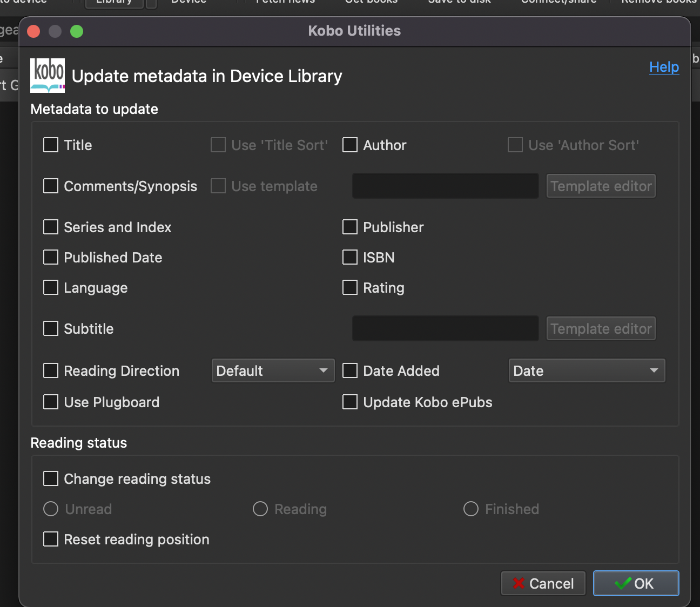Check the Comments/Synopsis option
700x607 pixels.
tap(51, 186)
